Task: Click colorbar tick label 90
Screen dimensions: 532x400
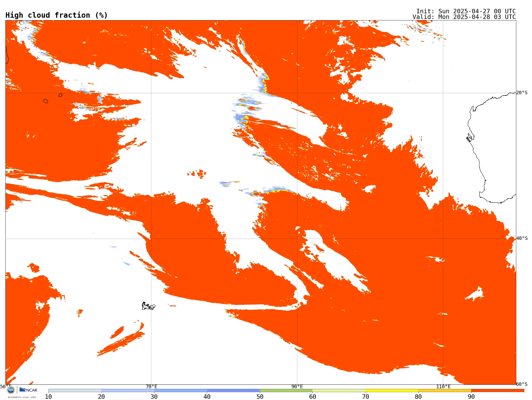Action: 471,397
